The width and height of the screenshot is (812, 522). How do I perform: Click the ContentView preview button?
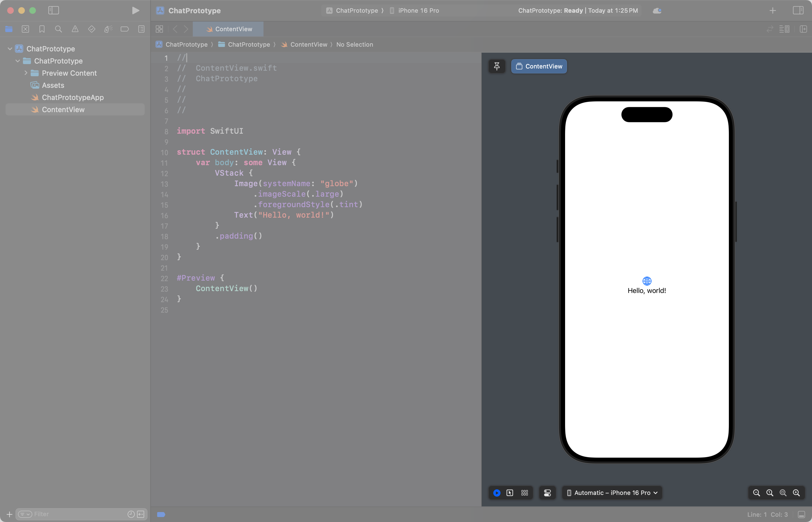[x=539, y=66]
